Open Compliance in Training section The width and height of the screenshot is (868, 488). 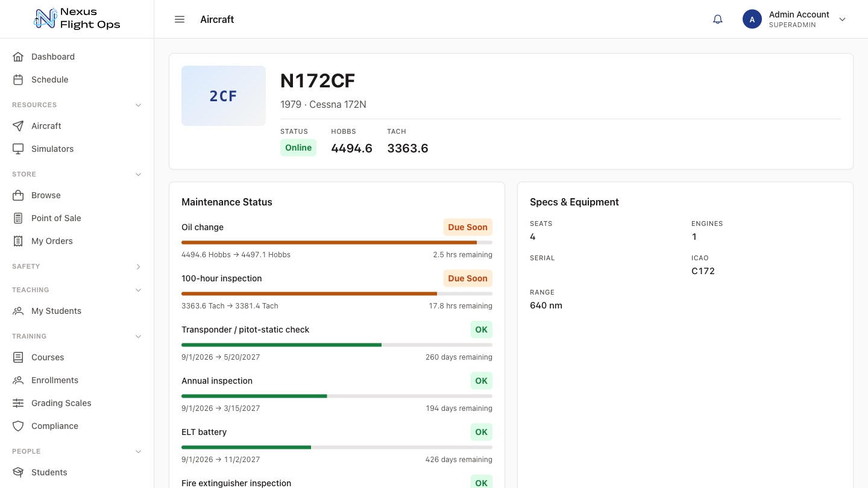77,426
